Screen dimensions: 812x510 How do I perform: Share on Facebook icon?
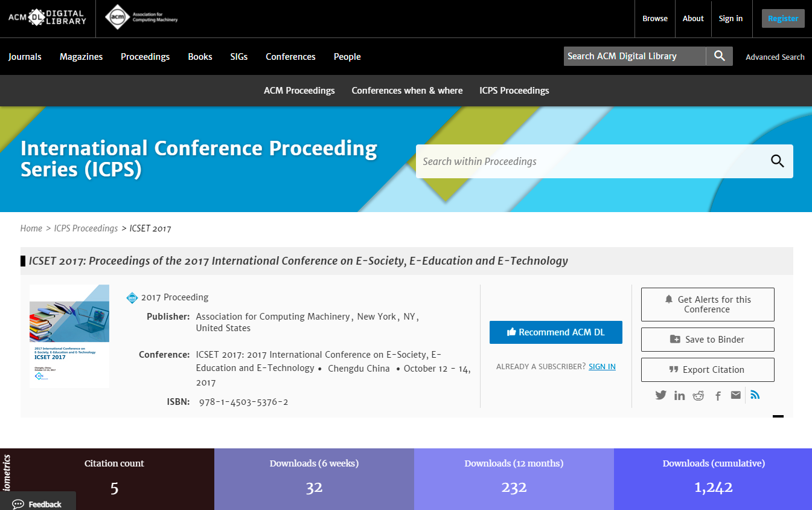(718, 396)
